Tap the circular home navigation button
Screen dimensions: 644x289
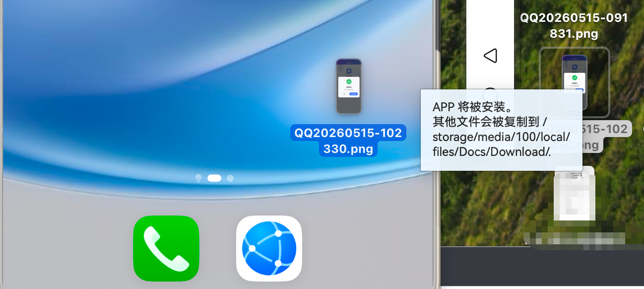490,93
